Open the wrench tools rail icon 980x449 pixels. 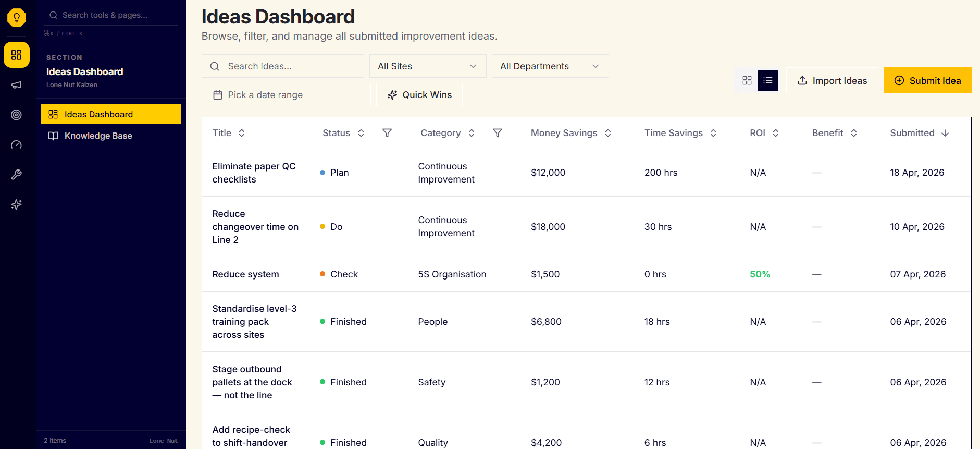17,175
